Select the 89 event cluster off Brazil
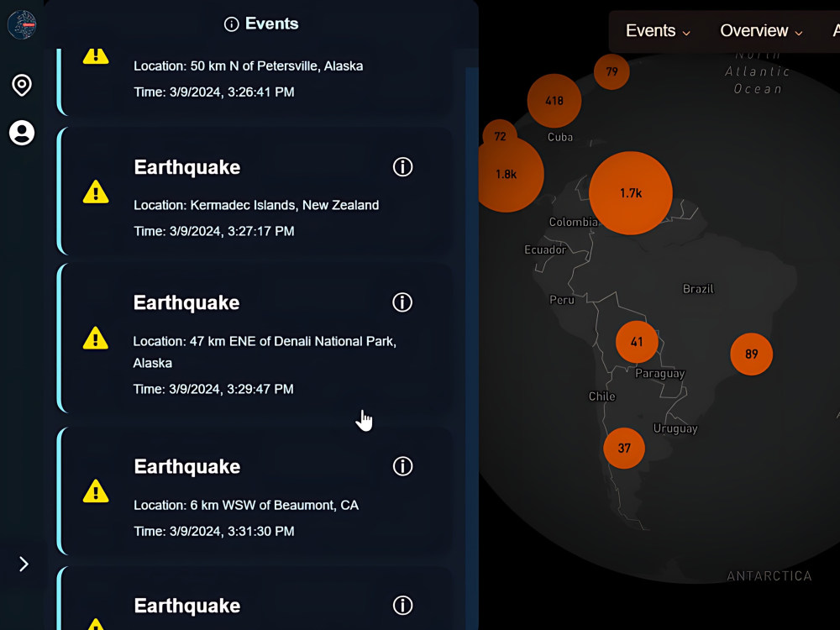Viewport: 840px width, 630px height. (751, 354)
